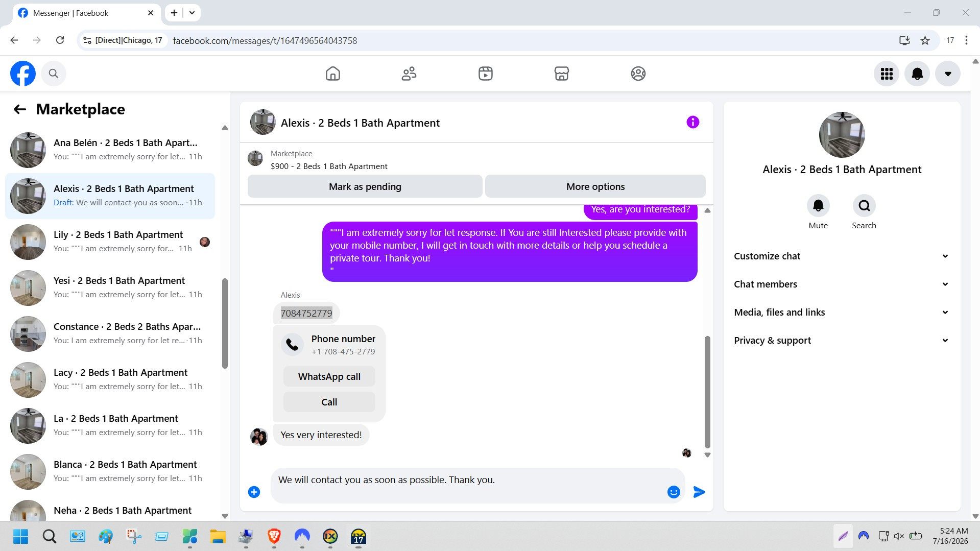Viewport: 980px width, 551px height.
Task: Click the Mark as pending button
Action: click(365, 186)
